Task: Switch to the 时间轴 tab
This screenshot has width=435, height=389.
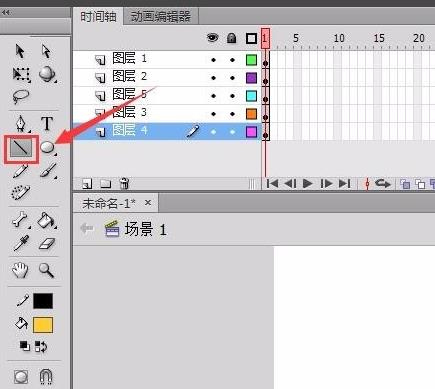Action: [98, 16]
